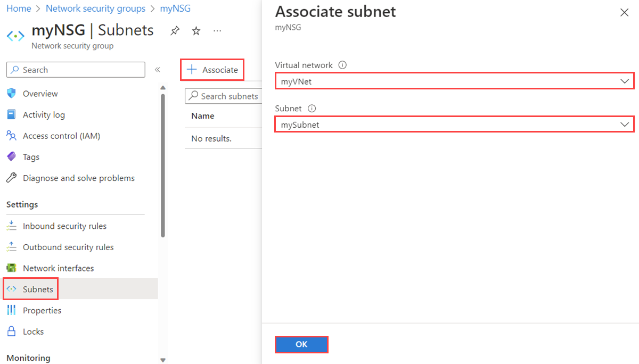Screen dimensions: 639x364
Task: Click the + Associate button
Action: [212, 69]
